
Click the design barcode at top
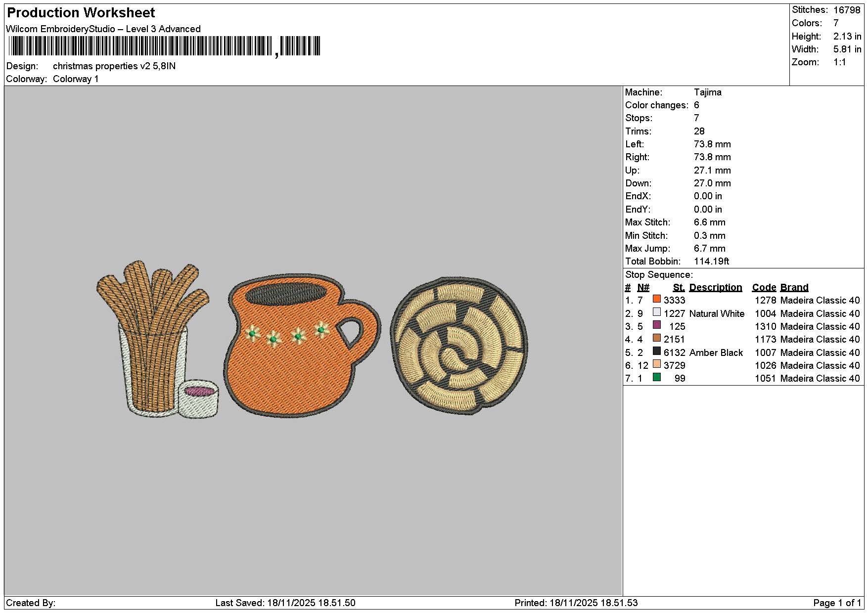(x=164, y=46)
